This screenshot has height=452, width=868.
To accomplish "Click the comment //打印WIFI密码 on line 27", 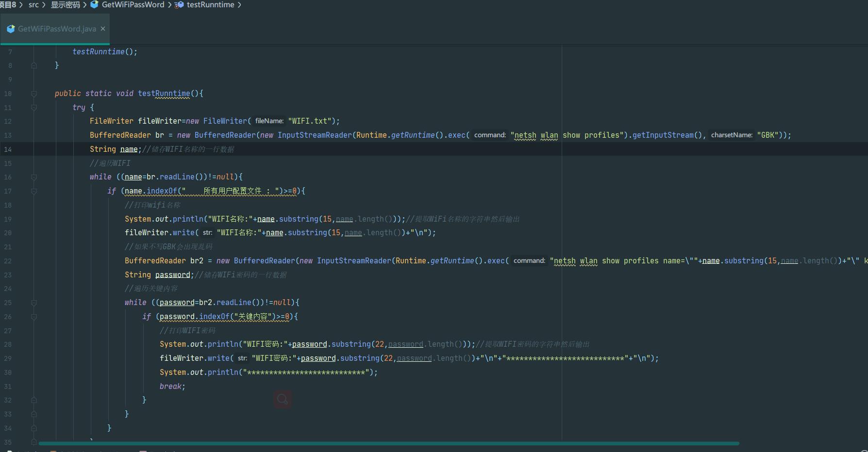I will (x=187, y=331).
